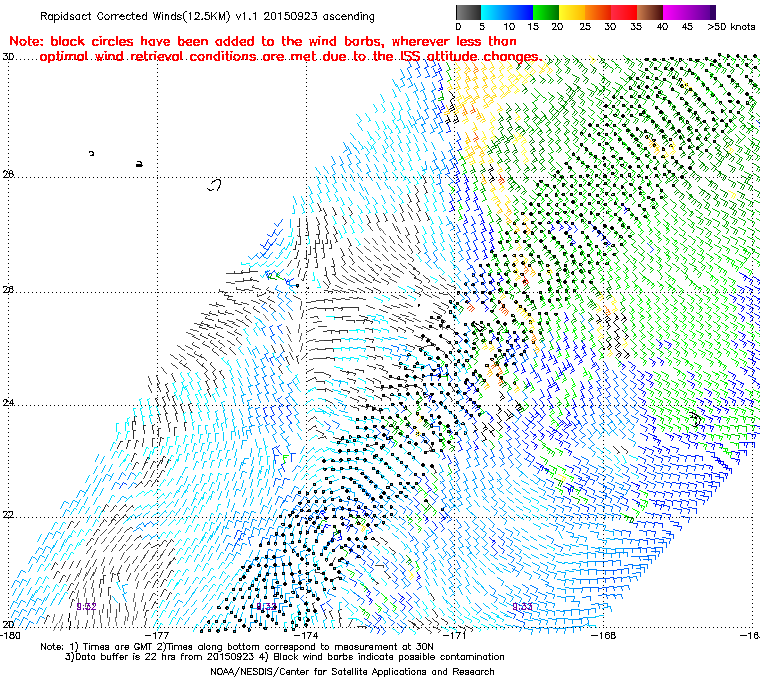This screenshot has width=760, height=688.
Task: Click the '9:33' timestamp left of -174
Action: [266, 607]
